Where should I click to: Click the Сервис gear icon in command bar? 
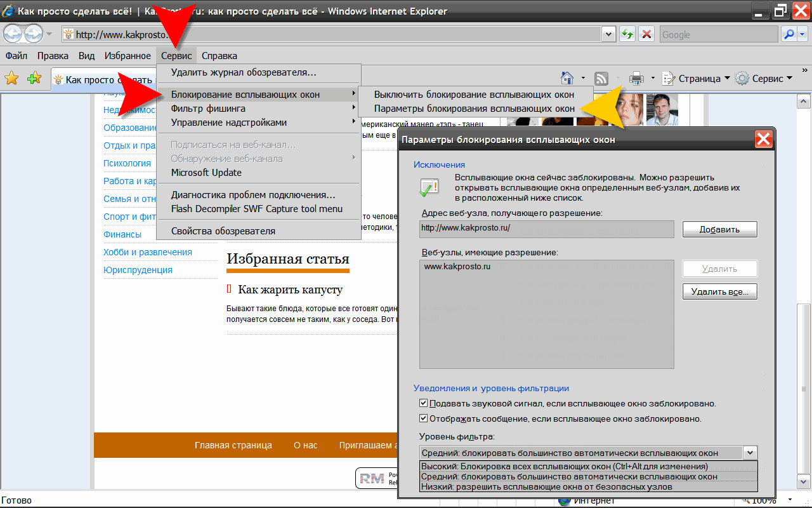pyautogui.click(x=742, y=78)
